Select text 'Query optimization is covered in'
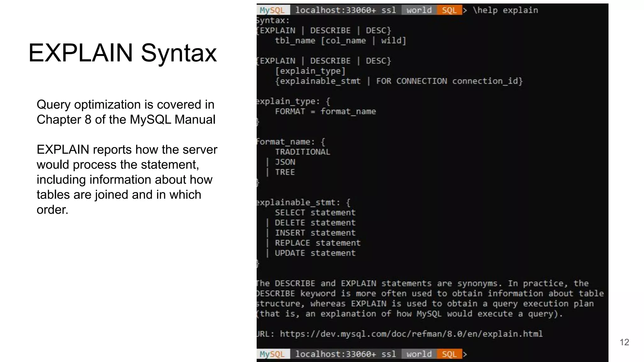The image size is (644, 362). coord(125,105)
